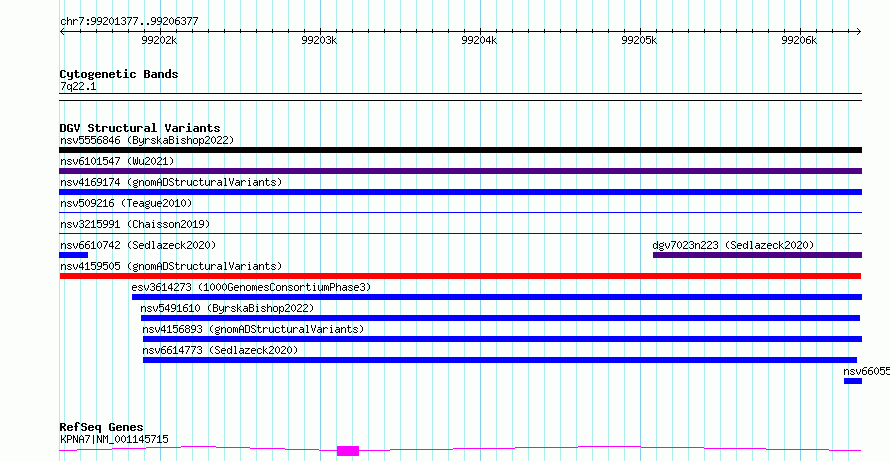Click the nsv5491610 blue variant bar
890x461 pixels.
(500, 318)
